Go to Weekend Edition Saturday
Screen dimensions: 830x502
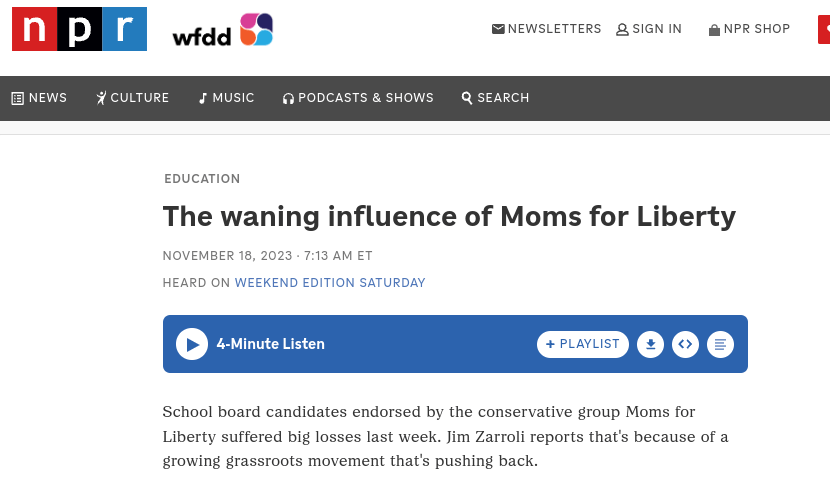(x=330, y=283)
